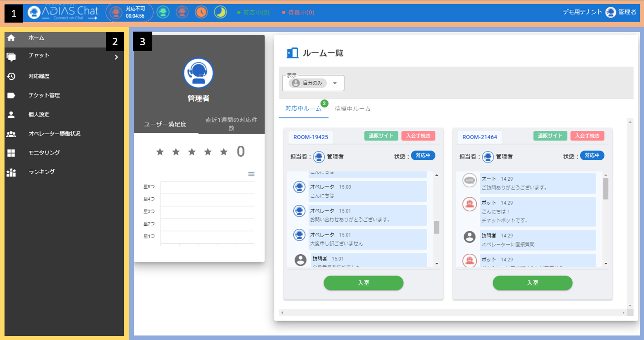
Task: Switch status using the yellow moon icon
Action: click(x=220, y=12)
